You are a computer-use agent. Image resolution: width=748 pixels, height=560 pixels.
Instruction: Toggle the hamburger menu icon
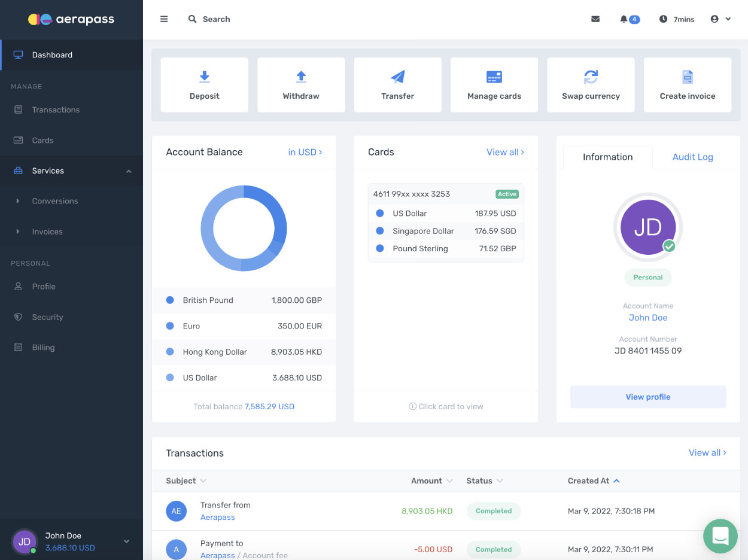pyautogui.click(x=164, y=19)
